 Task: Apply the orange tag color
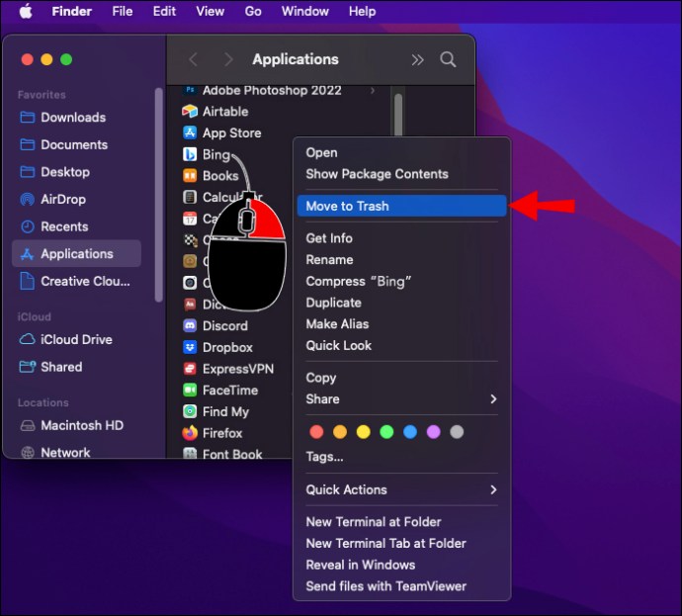(x=340, y=432)
